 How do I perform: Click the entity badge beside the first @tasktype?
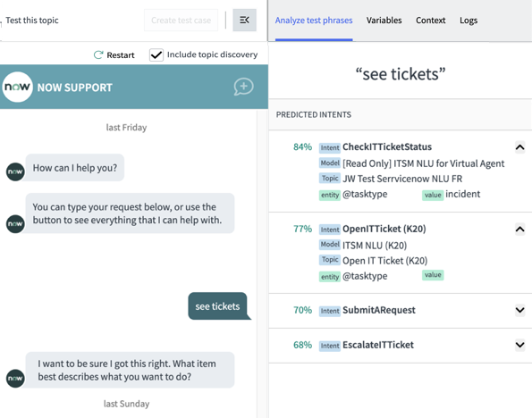coord(330,195)
